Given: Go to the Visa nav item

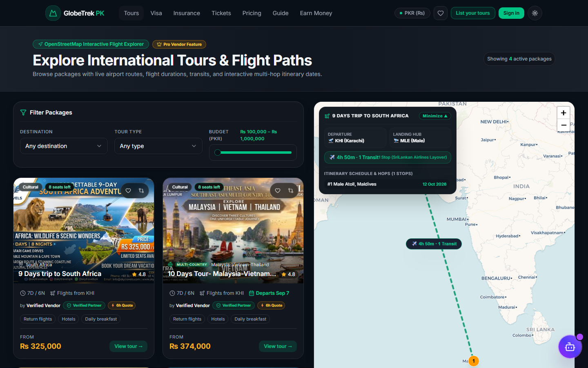Looking at the screenshot, I should point(156,13).
